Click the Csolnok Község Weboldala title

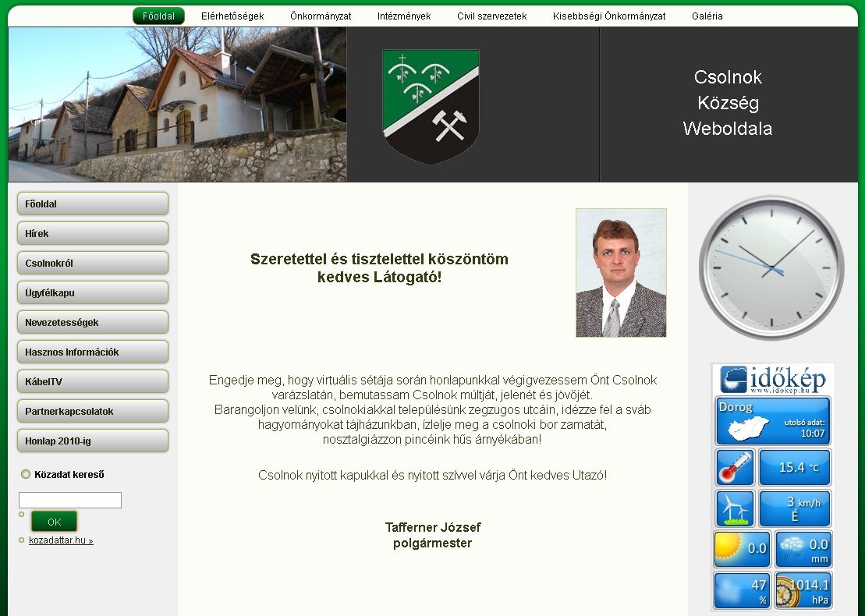point(728,103)
